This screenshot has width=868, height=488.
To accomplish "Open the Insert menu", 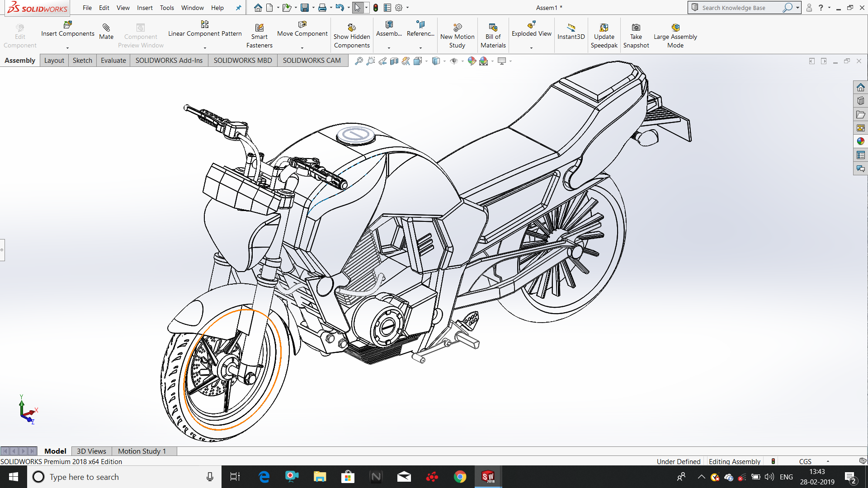I will tap(145, 8).
